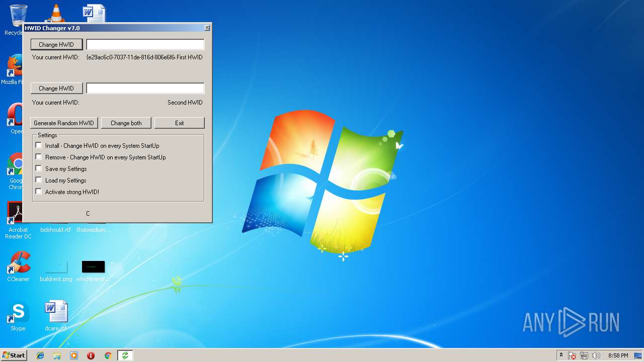The image size is (644, 362).
Task: Open Windows Explorer folder in taskbar
Action: (57, 355)
